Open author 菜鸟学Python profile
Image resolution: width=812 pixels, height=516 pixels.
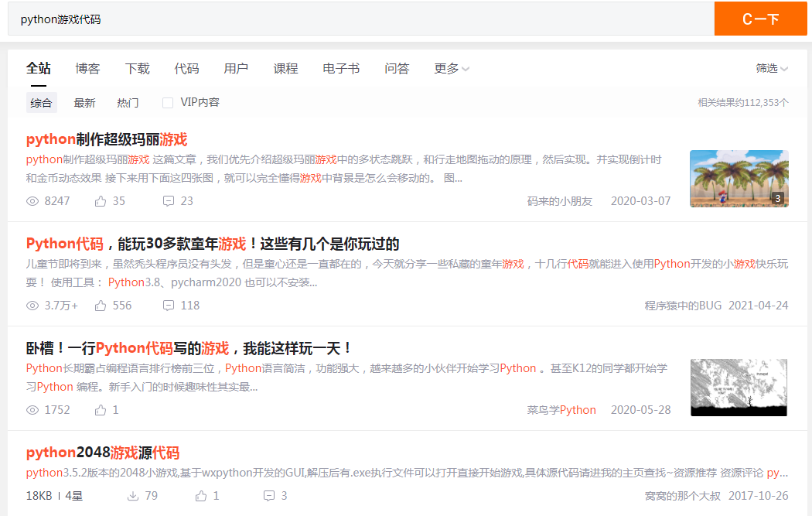click(x=561, y=410)
